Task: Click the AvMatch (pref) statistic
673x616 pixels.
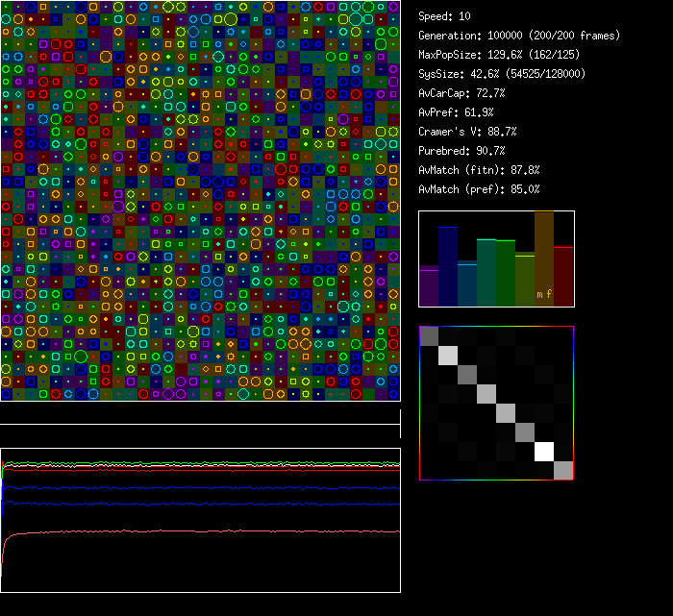Action: pos(479,189)
